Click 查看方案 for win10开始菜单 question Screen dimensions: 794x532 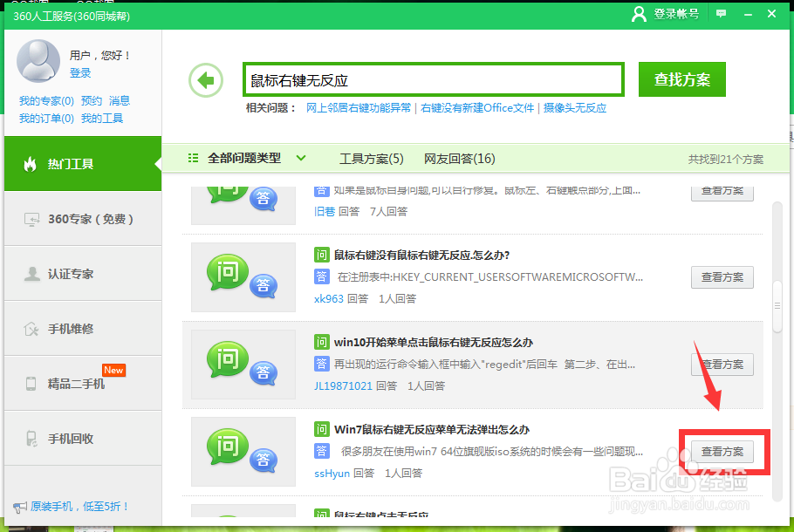722,365
